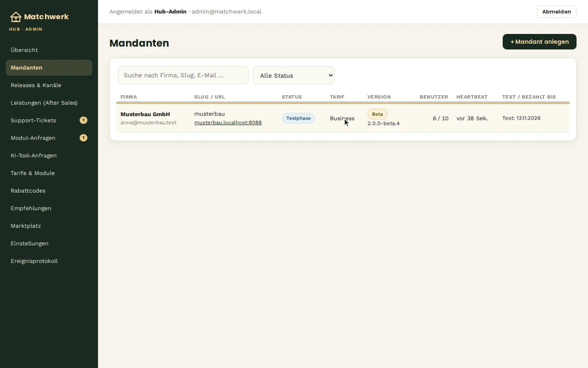View the Ereignisprotokoll
Viewport: 588px width, 368px height.
[49, 261]
